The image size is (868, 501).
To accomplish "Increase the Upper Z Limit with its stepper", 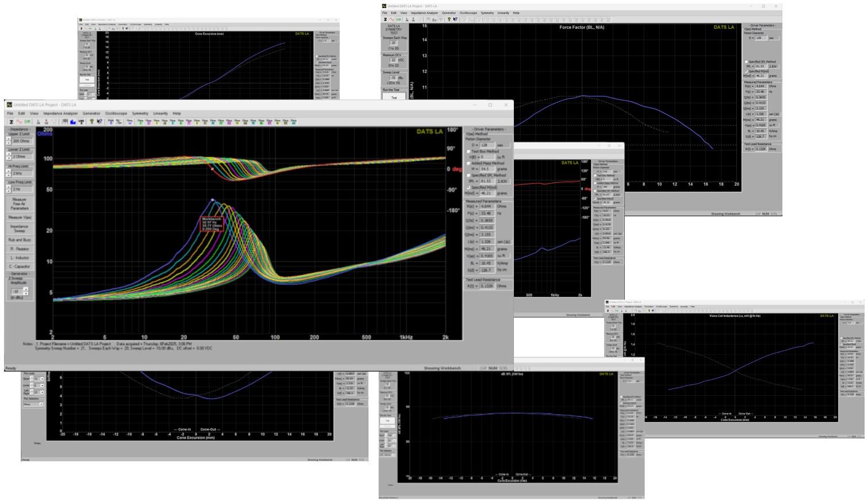I will tap(8, 139).
